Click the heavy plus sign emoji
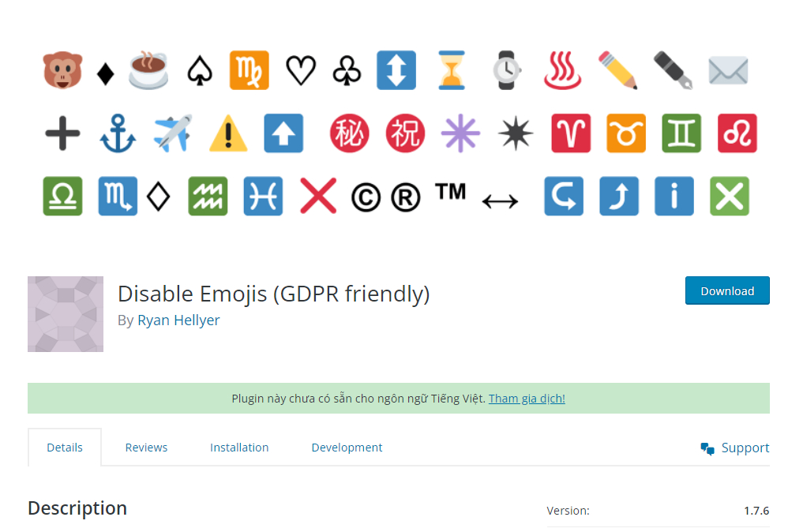Viewport: 803px width, 532px height. coord(62,133)
